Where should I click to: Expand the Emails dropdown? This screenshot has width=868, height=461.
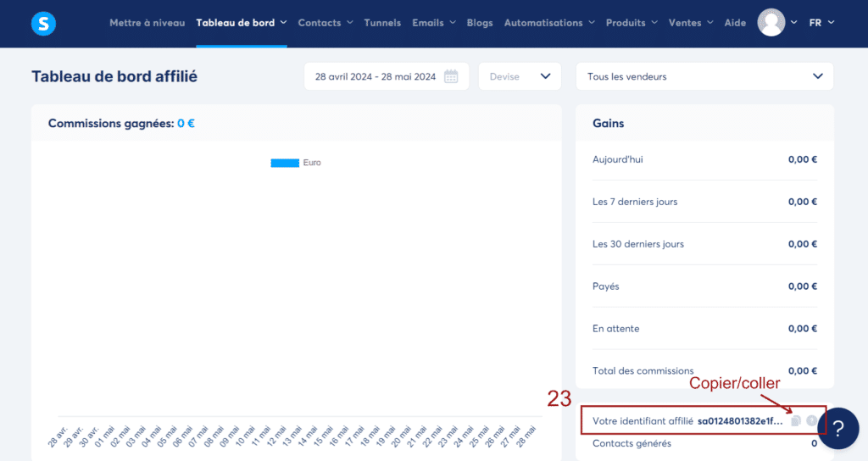click(434, 23)
